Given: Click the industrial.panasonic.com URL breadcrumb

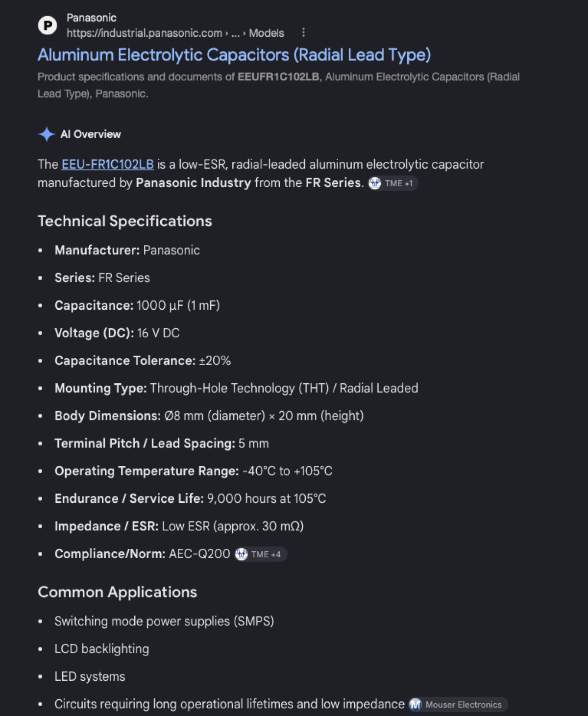Looking at the screenshot, I should (x=145, y=33).
